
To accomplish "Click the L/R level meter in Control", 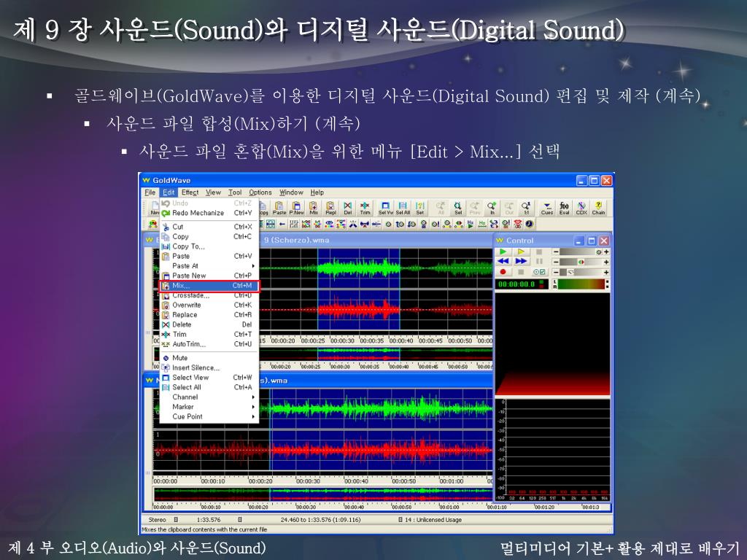I will pyautogui.click(x=580, y=284).
